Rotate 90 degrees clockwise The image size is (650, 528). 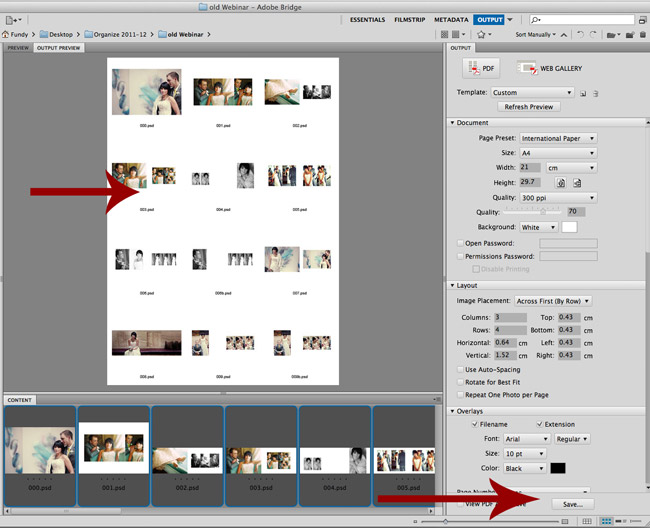pyautogui.click(x=593, y=35)
